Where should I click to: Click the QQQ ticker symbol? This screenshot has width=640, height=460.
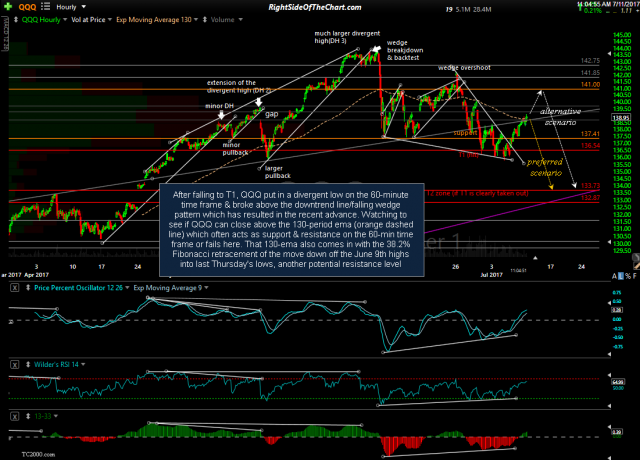[x=27, y=7]
